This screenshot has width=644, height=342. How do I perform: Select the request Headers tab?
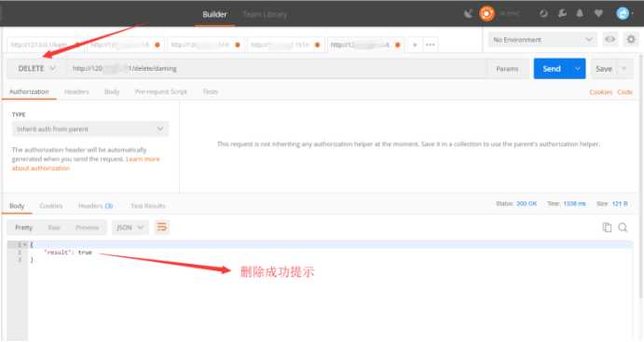[x=76, y=91]
